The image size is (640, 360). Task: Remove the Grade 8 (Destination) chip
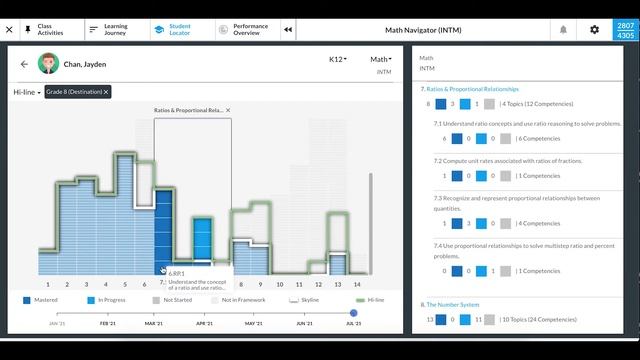106,92
